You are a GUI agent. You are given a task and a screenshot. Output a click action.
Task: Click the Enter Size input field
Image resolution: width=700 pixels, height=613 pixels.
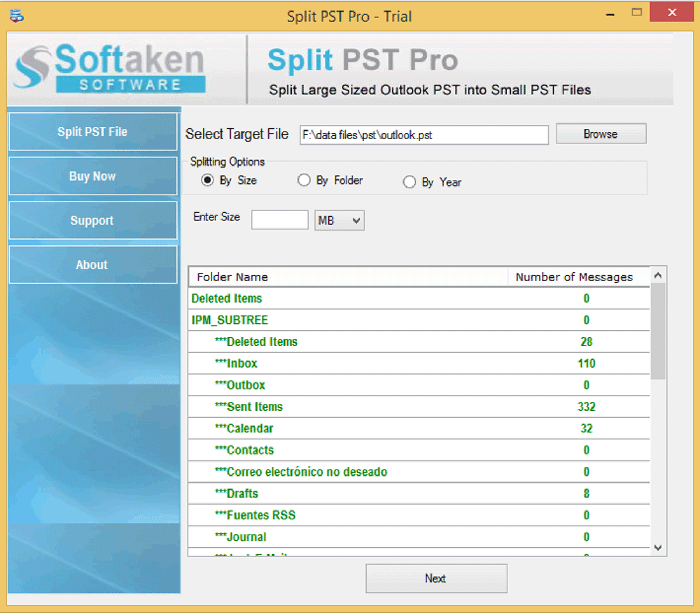tap(279, 220)
